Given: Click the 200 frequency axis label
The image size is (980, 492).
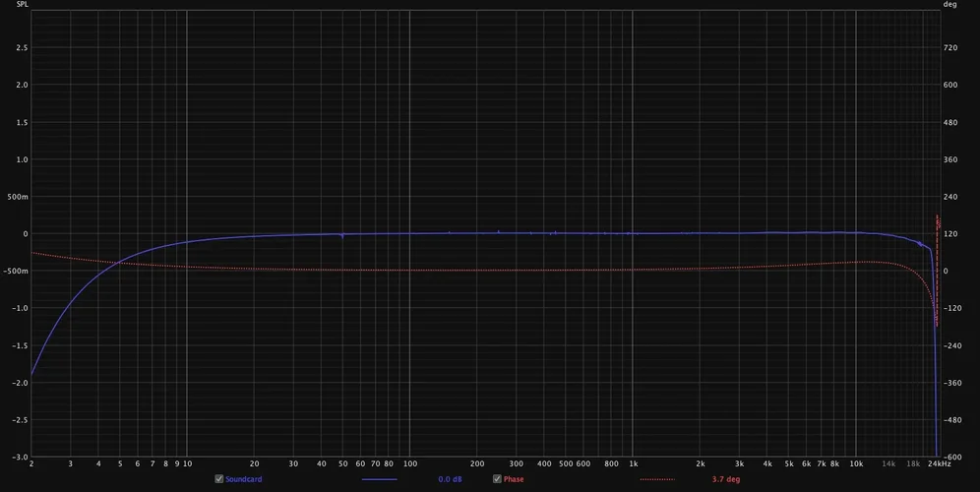Looking at the screenshot, I should point(477,463).
